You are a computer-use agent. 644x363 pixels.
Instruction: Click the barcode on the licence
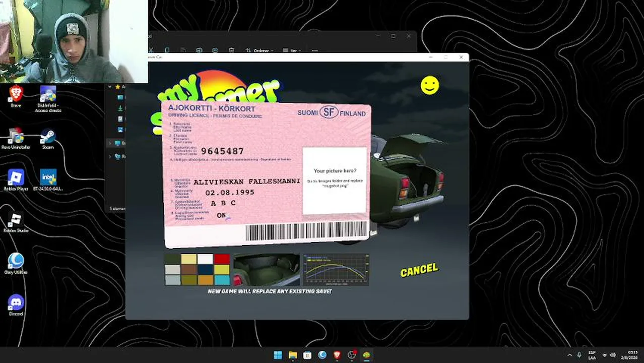point(306,231)
